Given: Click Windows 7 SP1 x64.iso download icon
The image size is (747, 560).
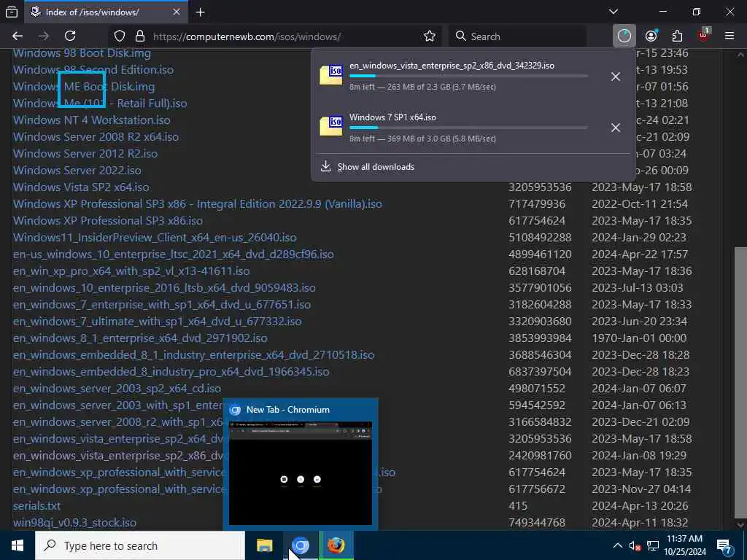Looking at the screenshot, I should point(330,126).
